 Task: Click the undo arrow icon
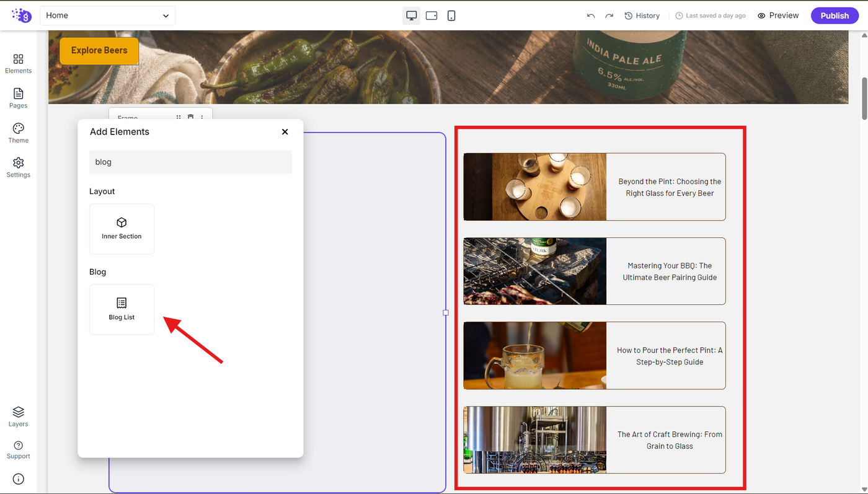pyautogui.click(x=591, y=15)
